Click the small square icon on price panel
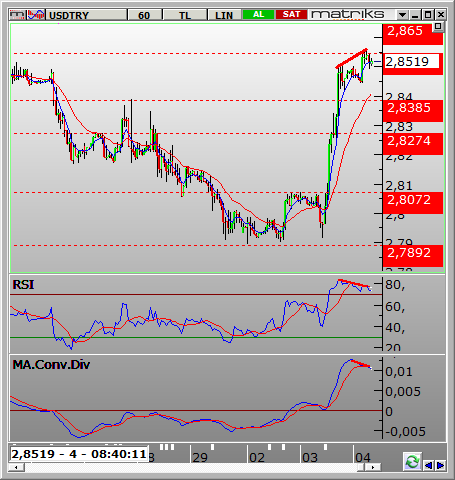Image resolution: width=455 pixels, height=480 pixels. point(438,26)
